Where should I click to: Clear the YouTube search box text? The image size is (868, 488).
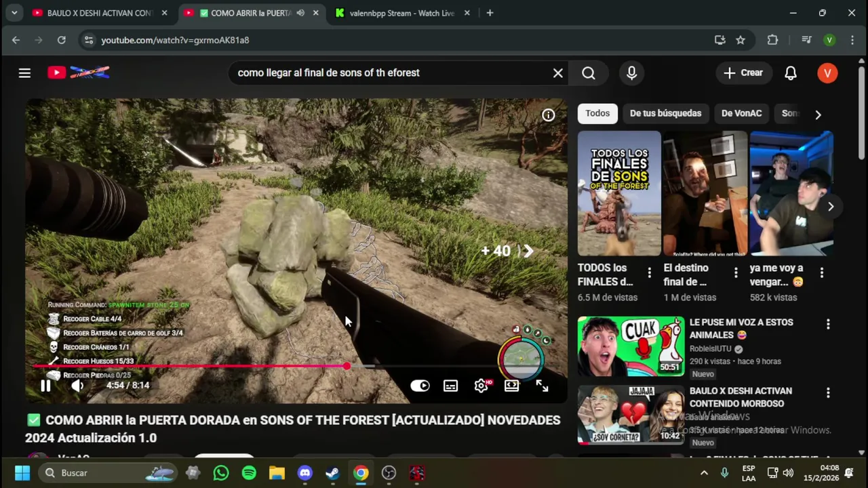[x=557, y=73]
